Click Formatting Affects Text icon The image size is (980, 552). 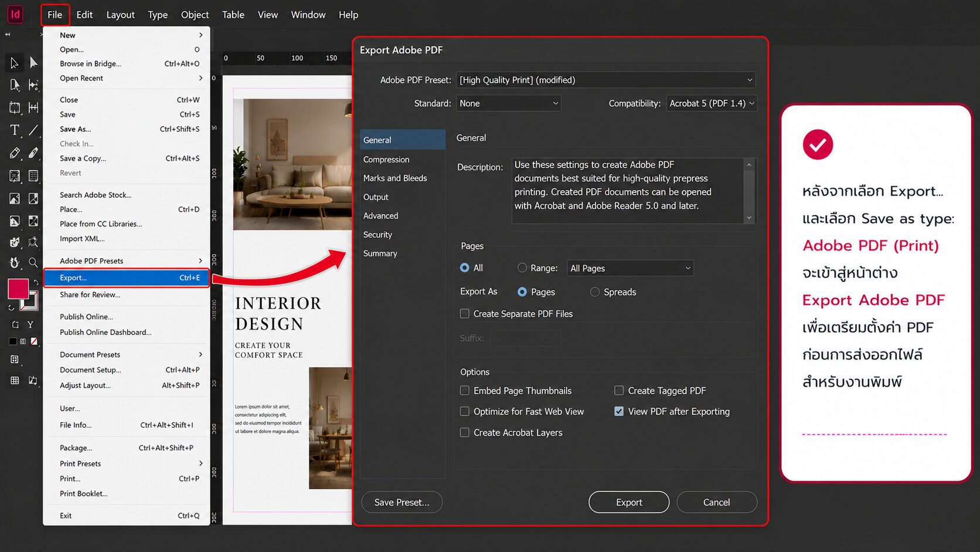coord(30,324)
